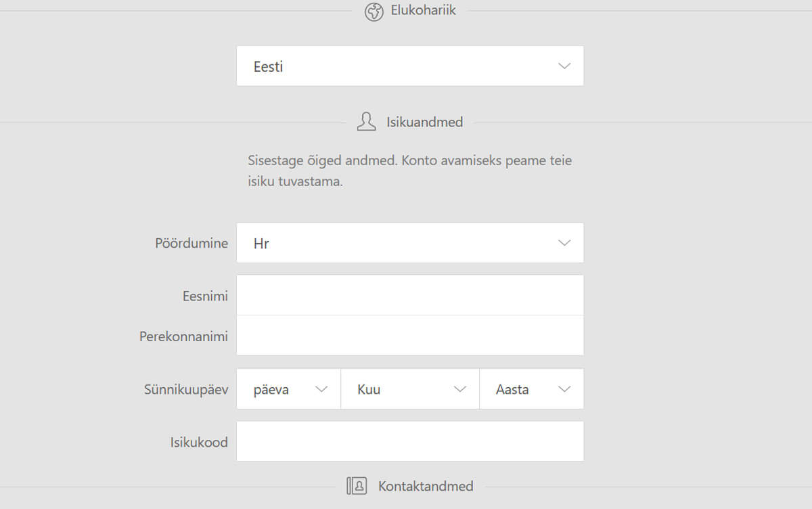This screenshot has height=509, width=812.
Task: Click the Elukohariik section heading
Action: coord(424,11)
